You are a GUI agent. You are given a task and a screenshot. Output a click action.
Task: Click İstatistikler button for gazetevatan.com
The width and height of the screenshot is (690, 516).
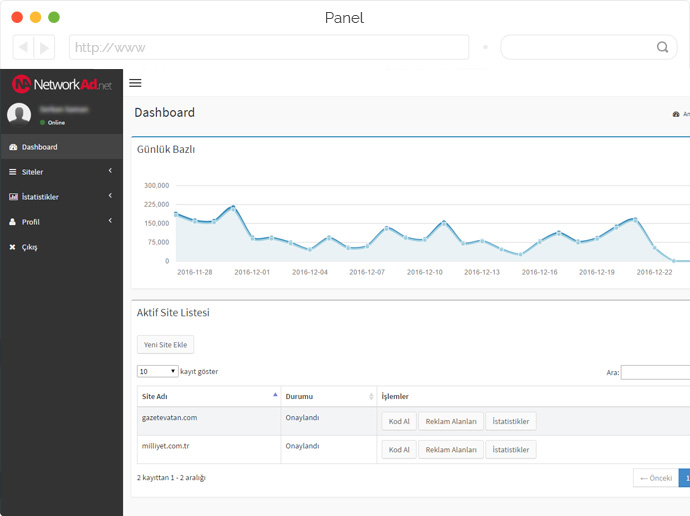(511, 421)
